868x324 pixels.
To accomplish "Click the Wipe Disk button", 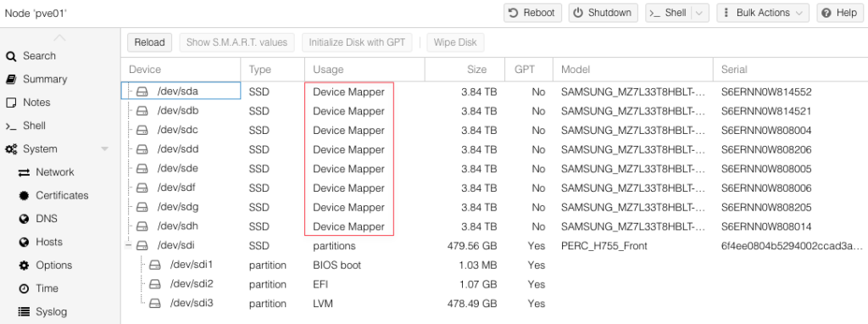I will tap(455, 42).
